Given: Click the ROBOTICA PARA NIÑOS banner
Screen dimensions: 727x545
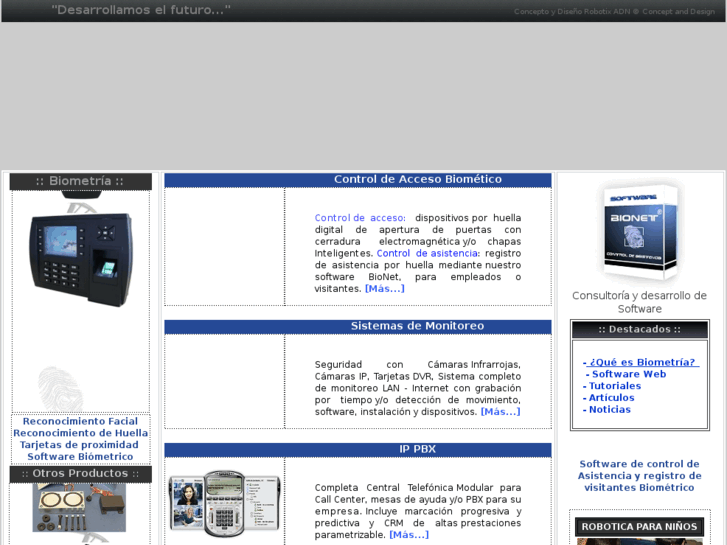Looking at the screenshot, I should pyautogui.click(x=639, y=526).
